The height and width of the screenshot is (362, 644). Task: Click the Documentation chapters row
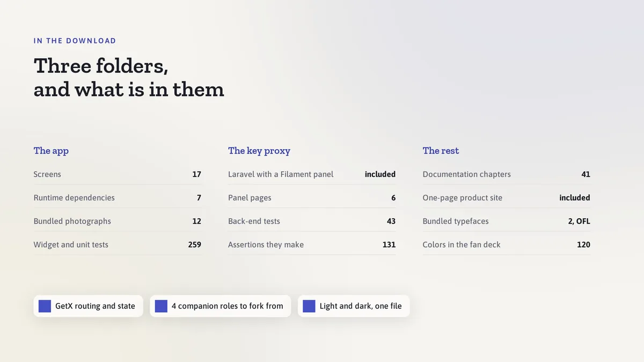click(x=507, y=174)
